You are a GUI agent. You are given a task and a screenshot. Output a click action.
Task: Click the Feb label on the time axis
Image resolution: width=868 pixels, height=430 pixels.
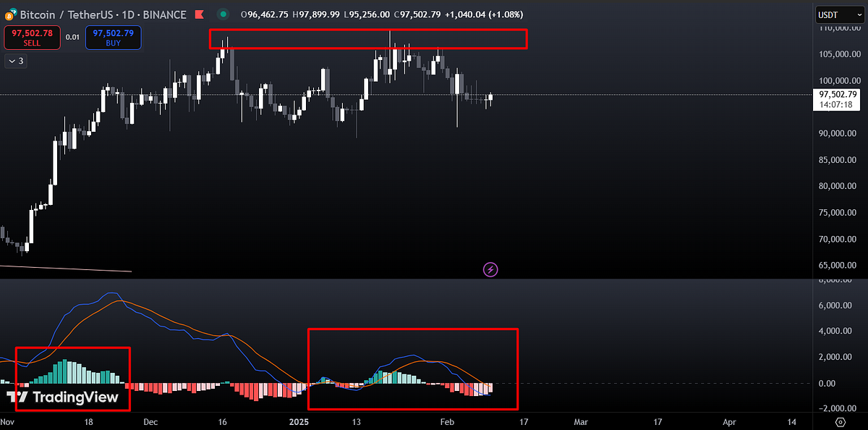click(x=447, y=422)
